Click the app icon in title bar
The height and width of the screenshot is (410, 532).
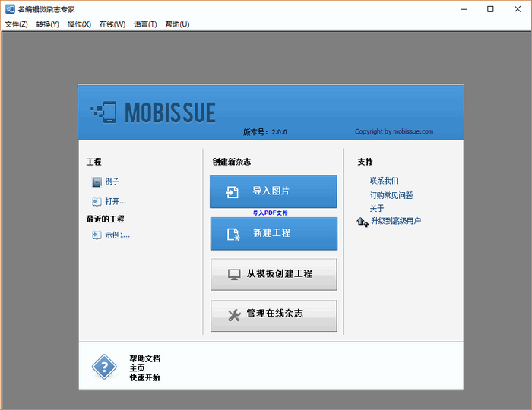[x=10, y=9]
